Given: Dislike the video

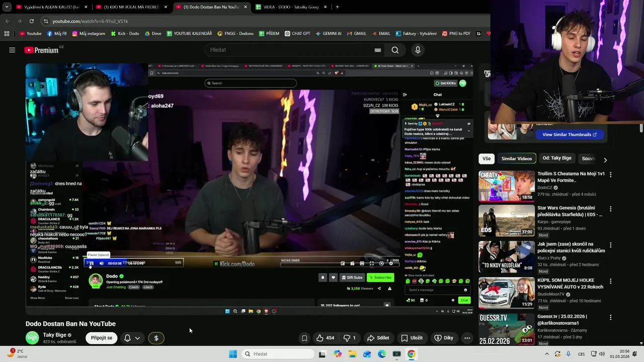Looking at the screenshot, I should [350, 338].
